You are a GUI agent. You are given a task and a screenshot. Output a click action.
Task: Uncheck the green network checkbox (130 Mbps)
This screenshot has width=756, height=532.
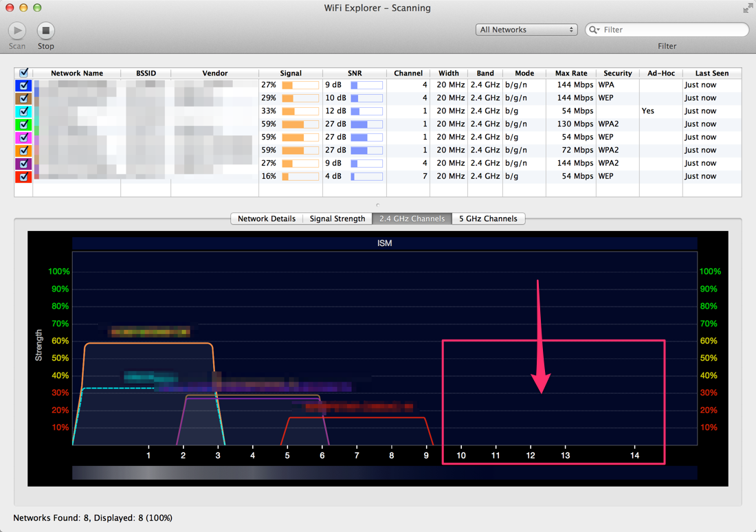coord(23,124)
